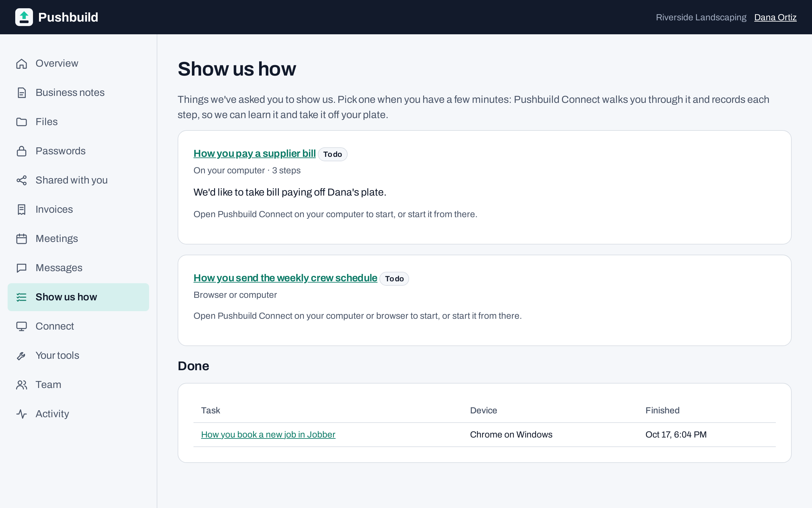Viewport: 812px width, 508px height.
Task: Go to Your tools
Action: pyautogui.click(x=78, y=356)
